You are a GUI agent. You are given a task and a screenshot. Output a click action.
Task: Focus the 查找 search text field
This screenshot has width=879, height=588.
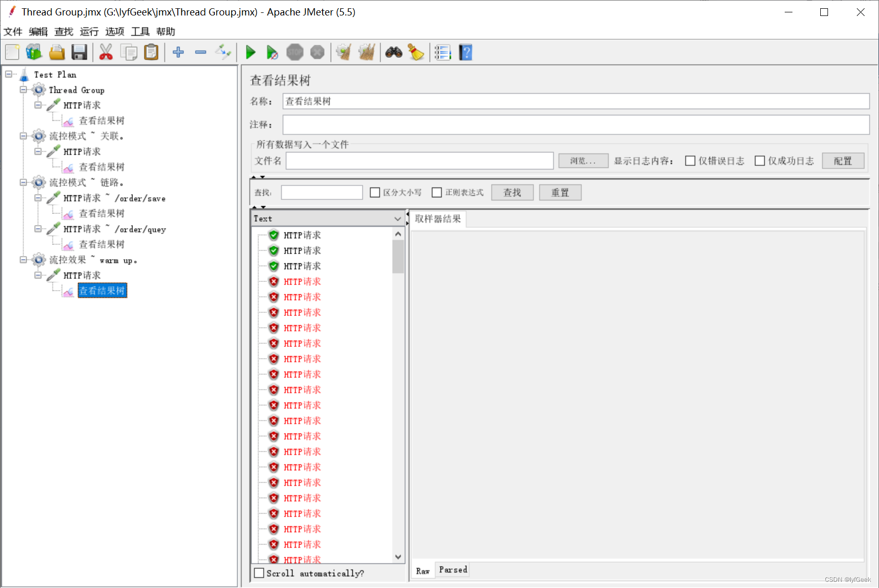322,192
